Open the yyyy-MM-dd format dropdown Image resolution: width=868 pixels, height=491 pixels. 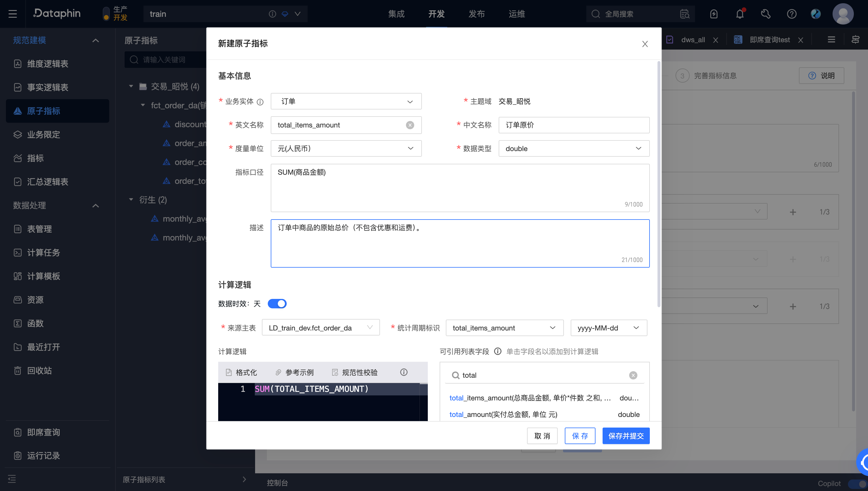(x=608, y=328)
